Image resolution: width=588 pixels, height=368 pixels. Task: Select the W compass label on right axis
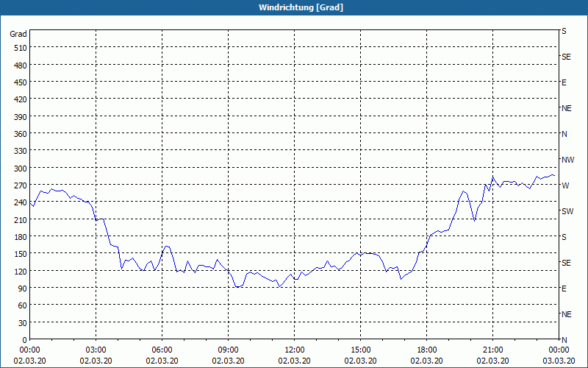tap(565, 185)
